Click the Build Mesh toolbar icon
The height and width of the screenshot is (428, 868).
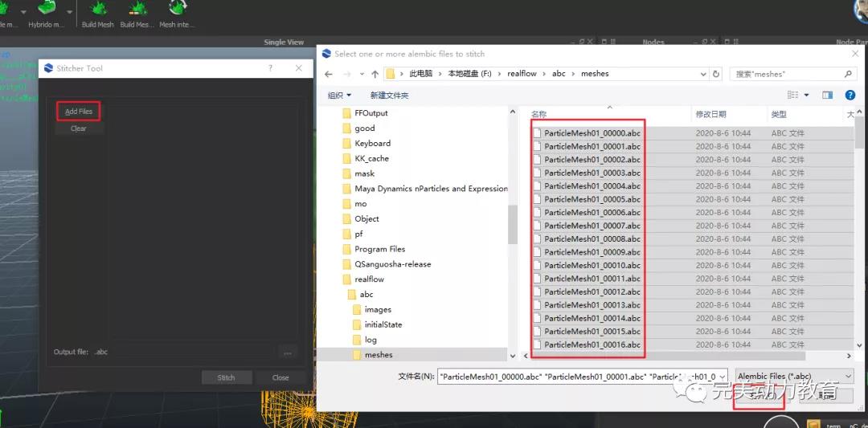[x=98, y=10]
